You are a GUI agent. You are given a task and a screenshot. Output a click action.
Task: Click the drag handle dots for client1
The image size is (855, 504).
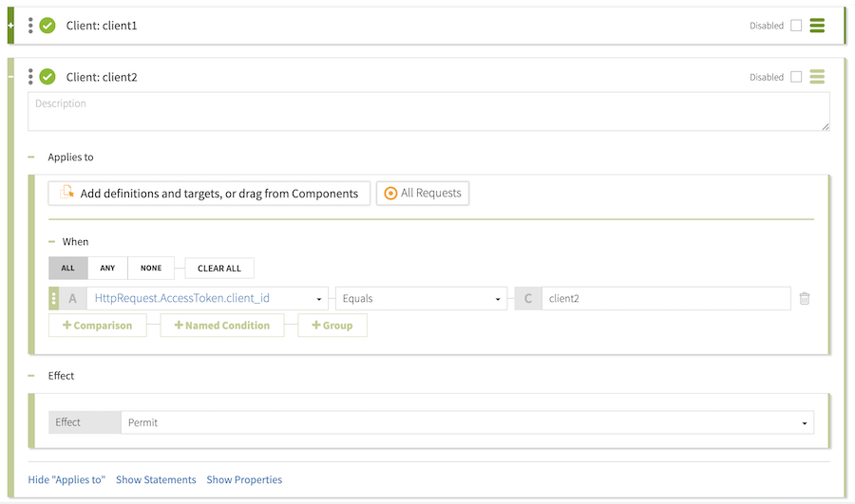pyautogui.click(x=30, y=26)
